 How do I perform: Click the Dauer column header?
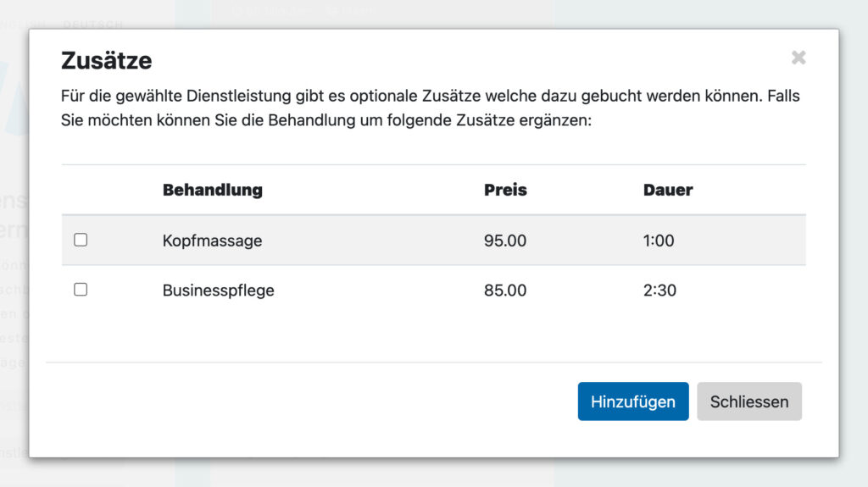(x=668, y=190)
